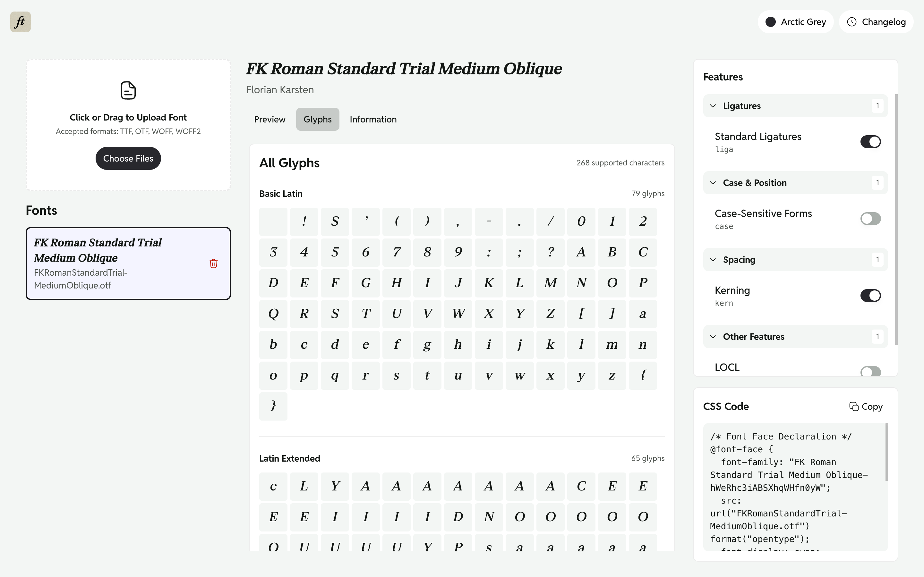This screenshot has width=924, height=577.
Task: Click the Choose Files button
Action: pos(128,158)
